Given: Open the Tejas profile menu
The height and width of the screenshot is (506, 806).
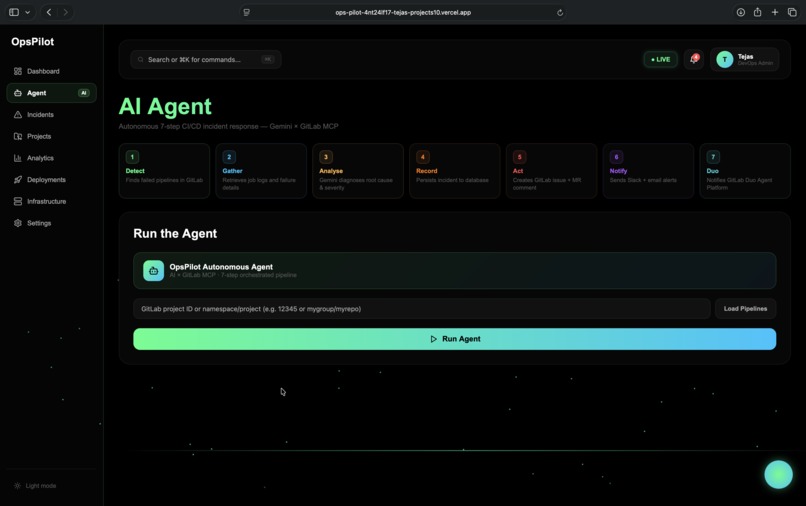Looking at the screenshot, I should (x=744, y=60).
